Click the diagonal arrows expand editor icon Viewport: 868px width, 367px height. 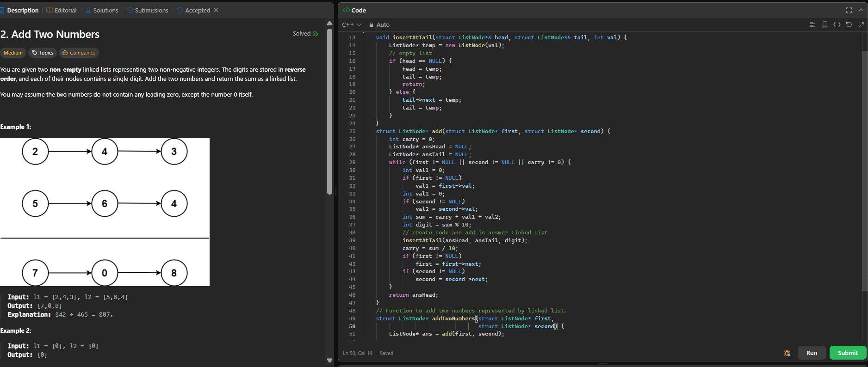(861, 24)
